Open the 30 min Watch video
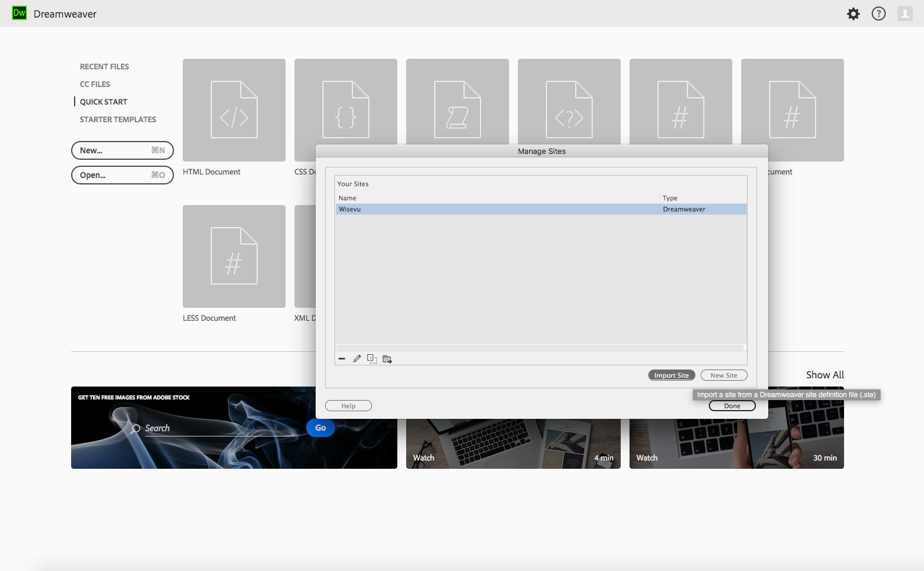The height and width of the screenshot is (571, 924). (736, 444)
